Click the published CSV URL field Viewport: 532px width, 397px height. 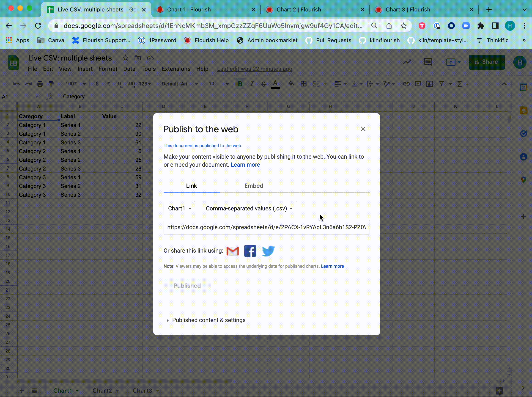click(266, 227)
